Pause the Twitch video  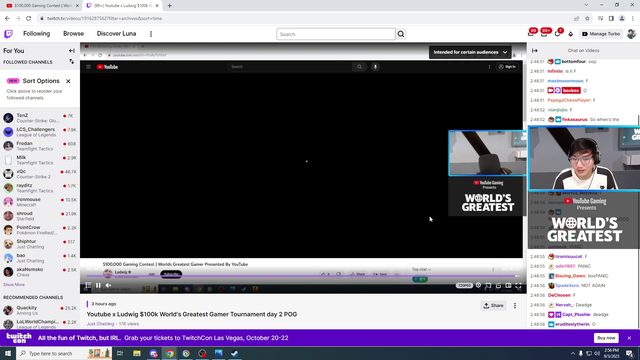(x=98, y=285)
